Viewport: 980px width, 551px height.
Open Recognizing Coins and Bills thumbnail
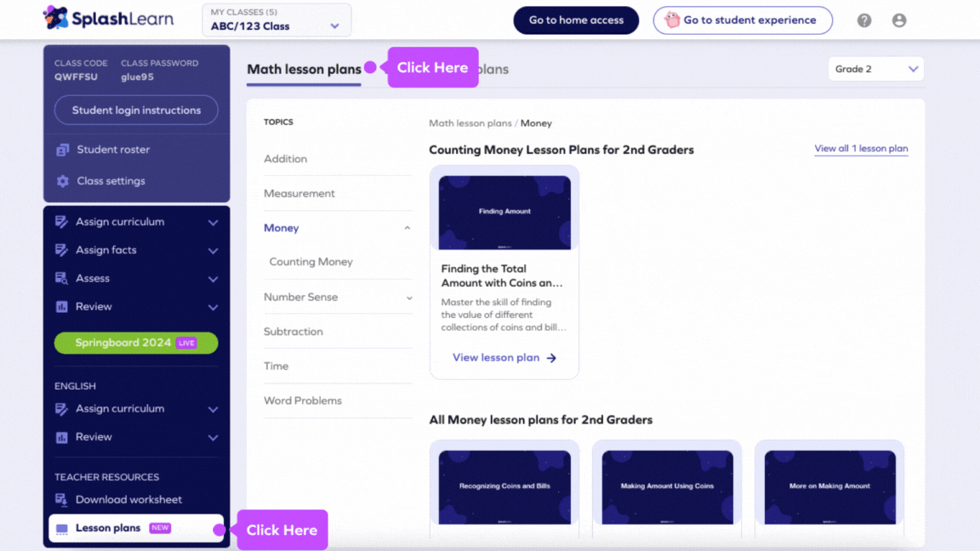click(x=504, y=487)
